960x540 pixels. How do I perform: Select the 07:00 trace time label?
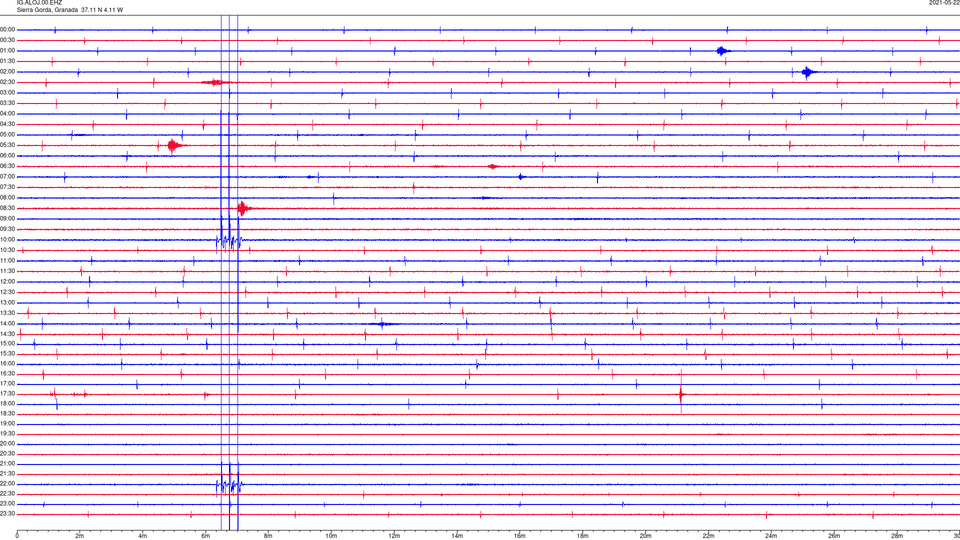[8, 176]
